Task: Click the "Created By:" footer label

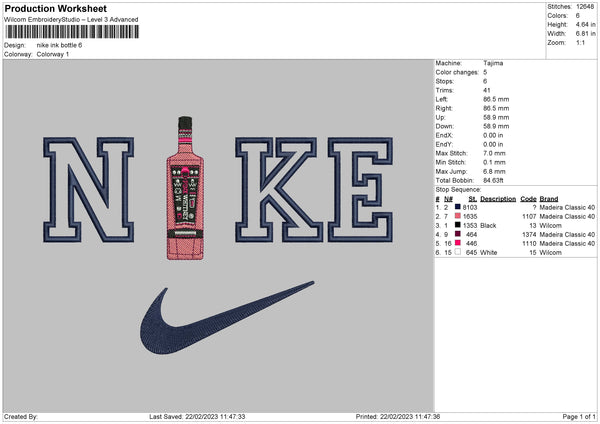Action: tap(21, 416)
